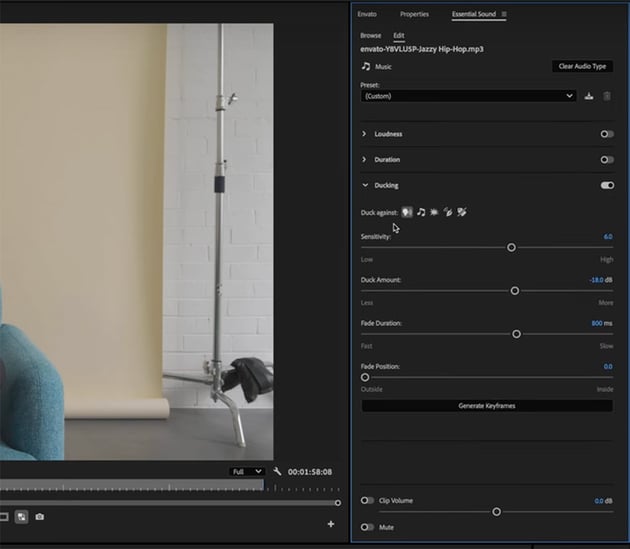The height and width of the screenshot is (549, 630).
Task: Select Ambience icon in Duck against
Action: tap(448, 212)
